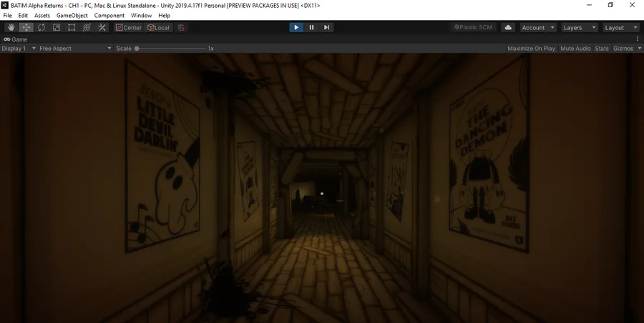Select the Rect tool
Screen dimensions: 644x323
[72, 27]
